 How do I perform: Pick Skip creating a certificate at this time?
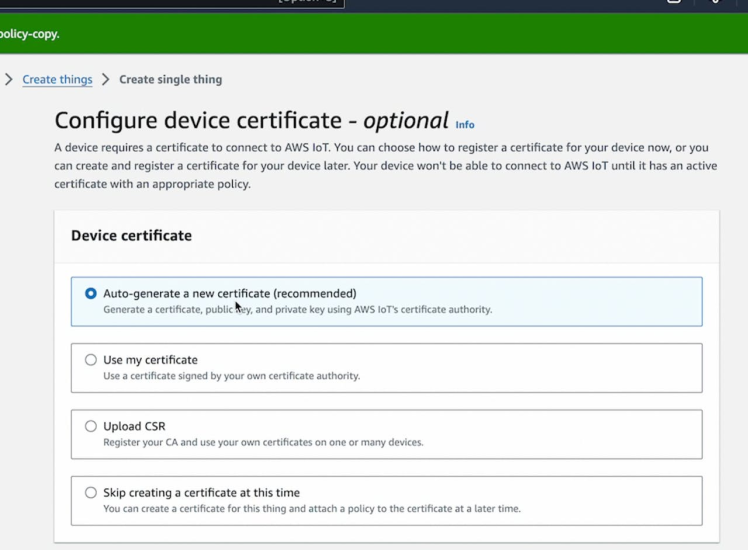[91, 493]
